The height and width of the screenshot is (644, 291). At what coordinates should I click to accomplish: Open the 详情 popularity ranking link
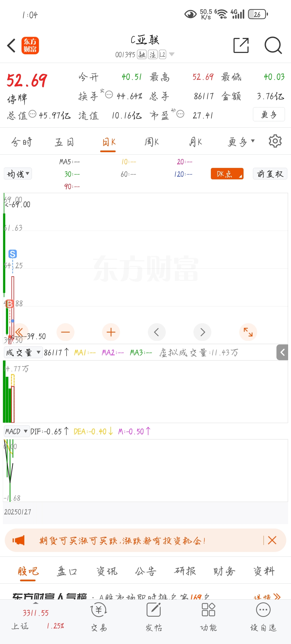click(267, 597)
